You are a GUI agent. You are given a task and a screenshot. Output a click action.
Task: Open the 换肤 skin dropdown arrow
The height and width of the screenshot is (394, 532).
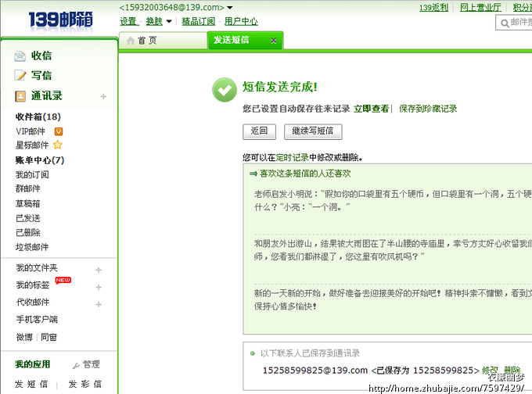(x=169, y=22)
